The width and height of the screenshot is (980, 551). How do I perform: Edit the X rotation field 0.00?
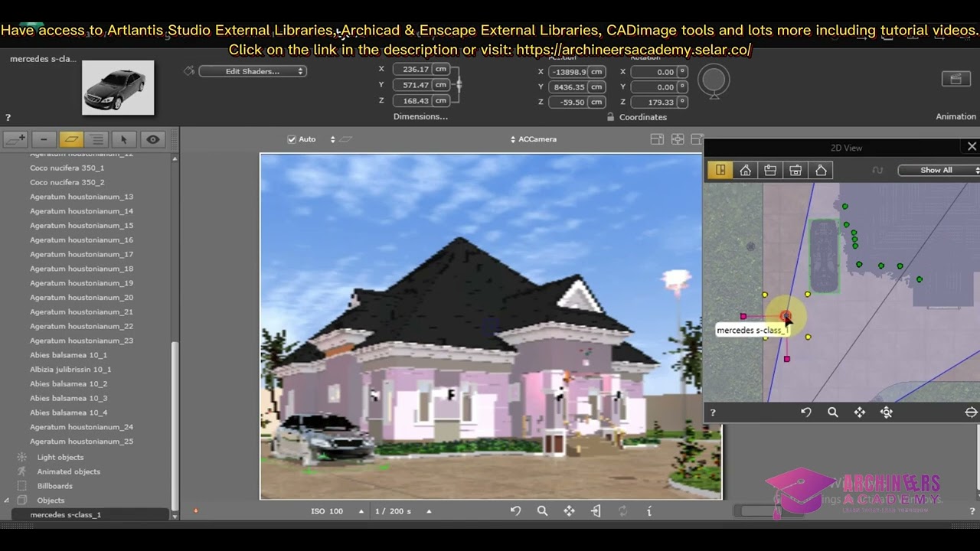click(660, 72)
